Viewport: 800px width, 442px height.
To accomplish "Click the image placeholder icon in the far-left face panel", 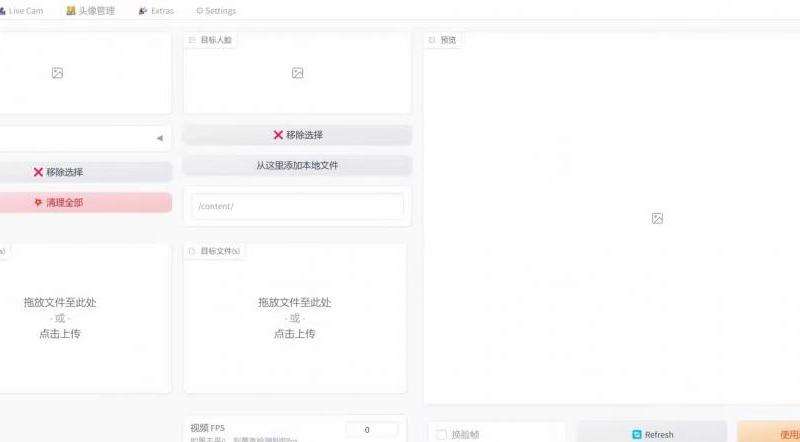I will [57, 73].
